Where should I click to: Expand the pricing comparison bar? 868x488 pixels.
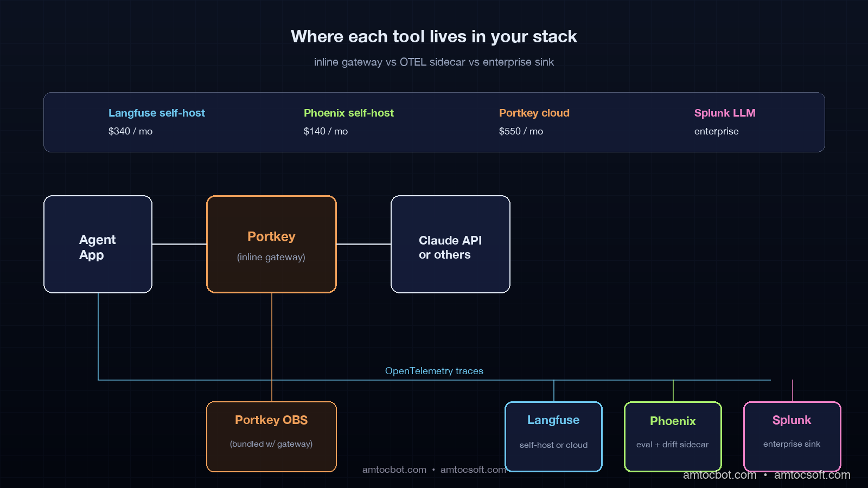pos(434,122)
